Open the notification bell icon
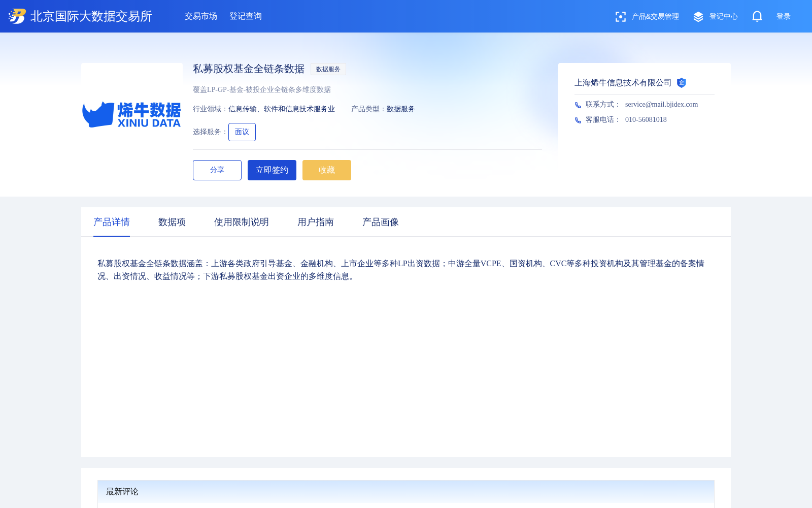This screenshot has width=812, height=508. [x=757, y=16]
